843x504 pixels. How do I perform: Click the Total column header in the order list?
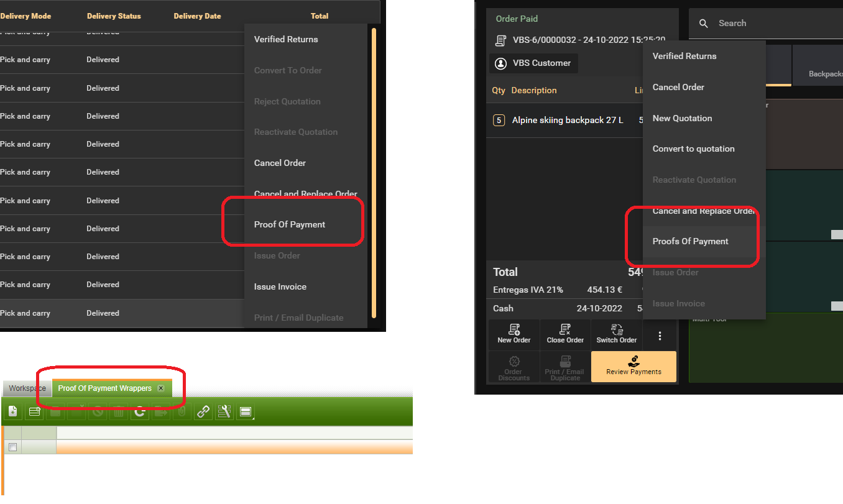pos(320,16)
